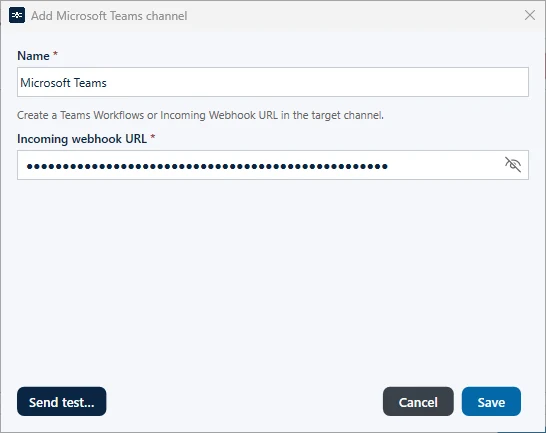The height and width of the screenshot is (433, 546).
Task: Focus the Incoming webhook URL field
Action: pos(273,165)
